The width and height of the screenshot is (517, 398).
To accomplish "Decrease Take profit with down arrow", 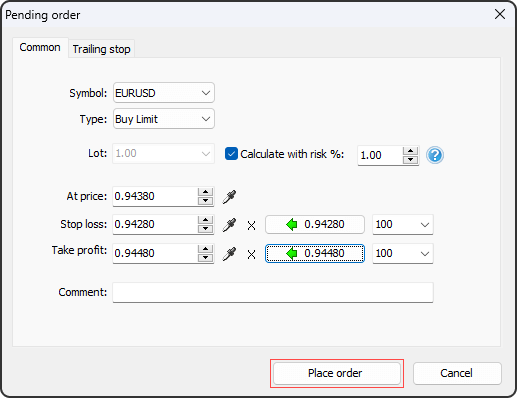I will 205,258.
